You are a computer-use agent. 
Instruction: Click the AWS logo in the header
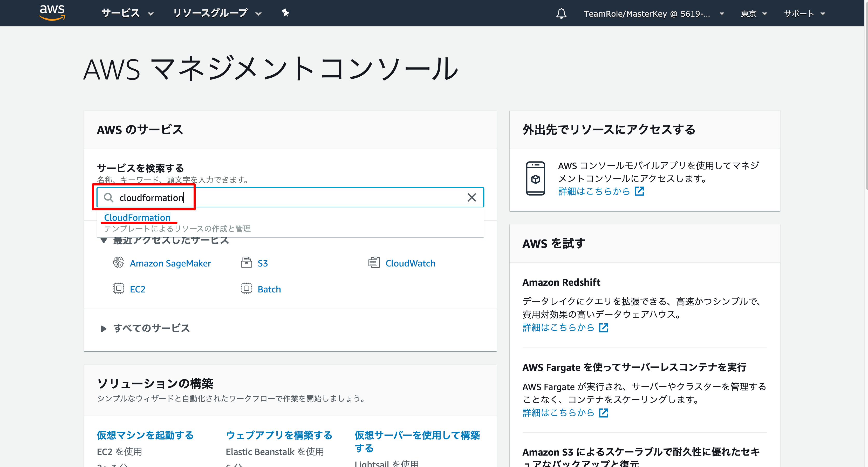pos(52,13)
